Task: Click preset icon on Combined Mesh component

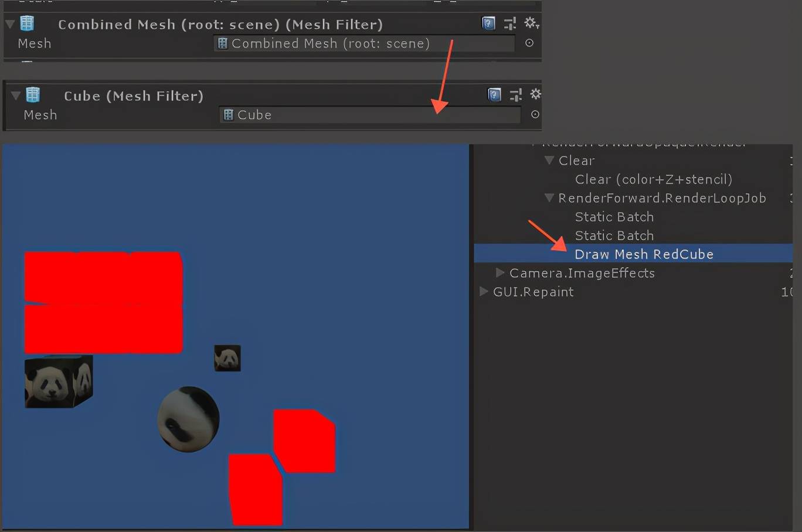Action: pyautogui.click(x=510, y=23)
